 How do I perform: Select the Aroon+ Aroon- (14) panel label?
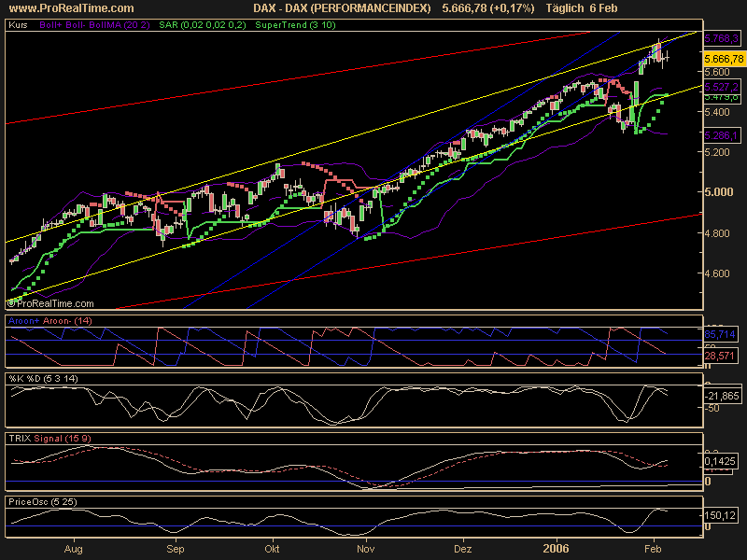click(x=50, y=320)
